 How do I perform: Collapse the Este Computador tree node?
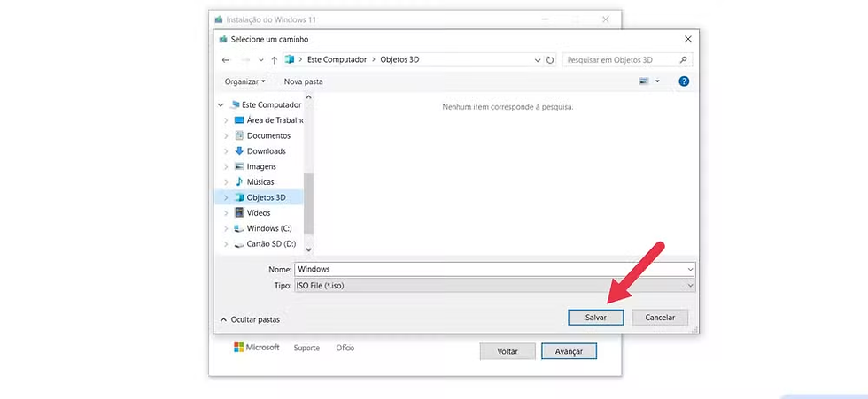click(221, 105)
